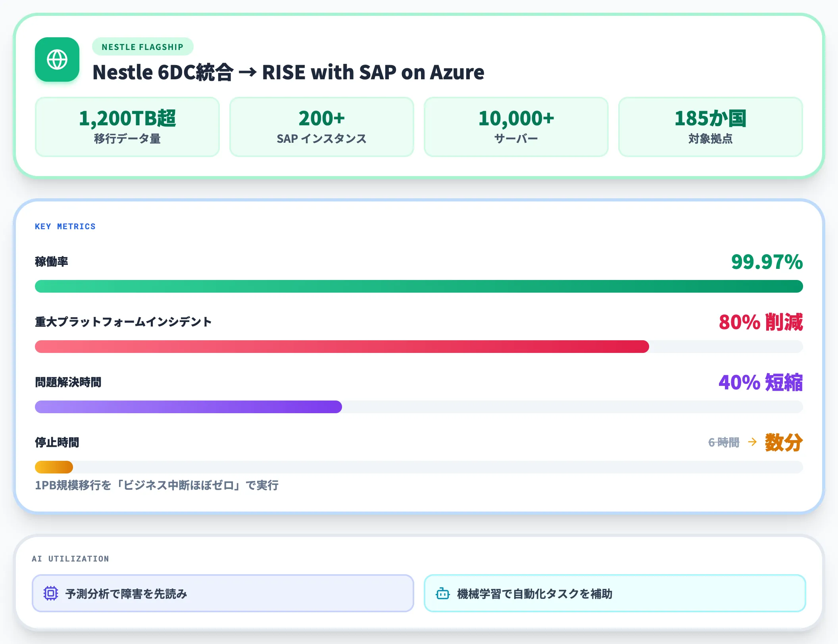Click the robot icon beside 機械学習
Viewport: 838px width, 644px height.
tap(443, 593)
